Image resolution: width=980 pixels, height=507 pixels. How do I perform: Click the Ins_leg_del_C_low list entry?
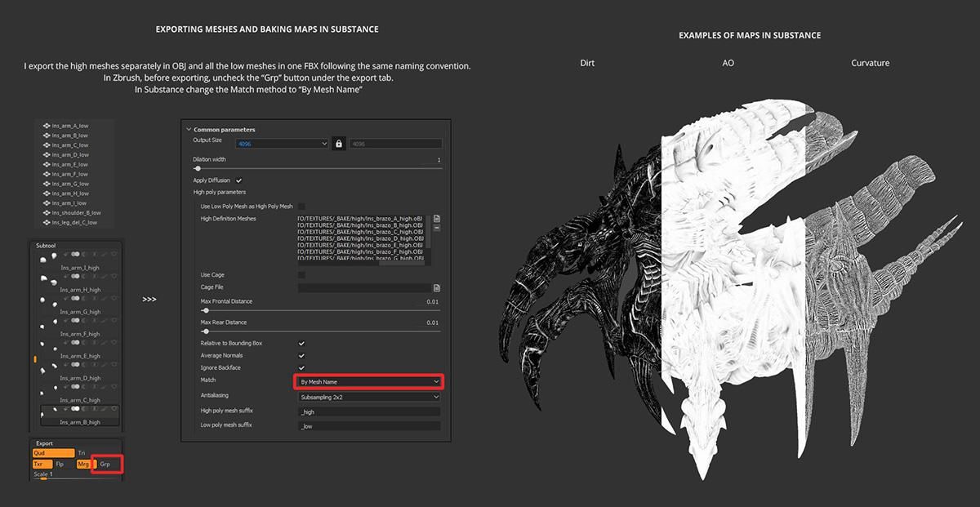(74, 223)
